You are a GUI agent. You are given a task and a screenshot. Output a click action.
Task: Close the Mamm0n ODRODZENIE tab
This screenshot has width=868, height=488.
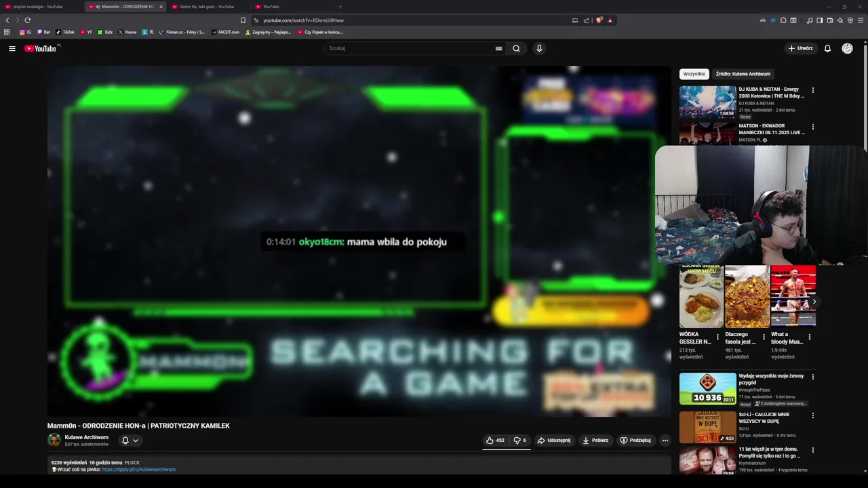coord(161,7)
